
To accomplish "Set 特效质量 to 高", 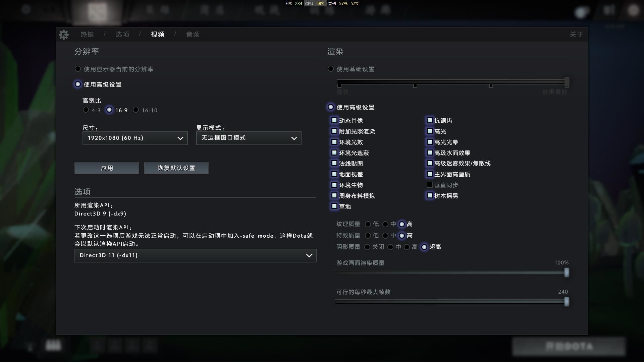I will tap(402, 236).
